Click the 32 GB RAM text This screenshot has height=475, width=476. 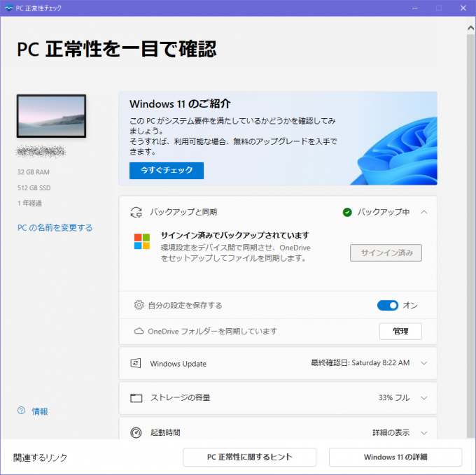tap(34, 172)
